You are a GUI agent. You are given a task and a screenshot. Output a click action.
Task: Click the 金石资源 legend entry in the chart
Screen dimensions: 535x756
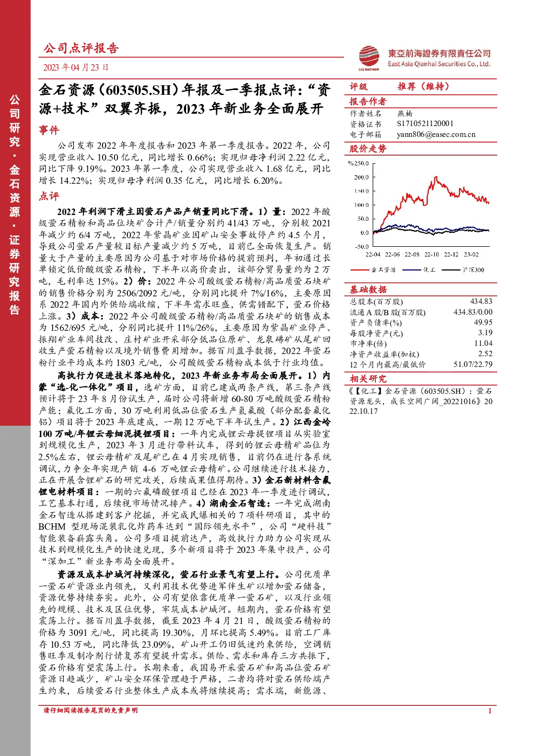pyautogui.click(x=373, y=269)
